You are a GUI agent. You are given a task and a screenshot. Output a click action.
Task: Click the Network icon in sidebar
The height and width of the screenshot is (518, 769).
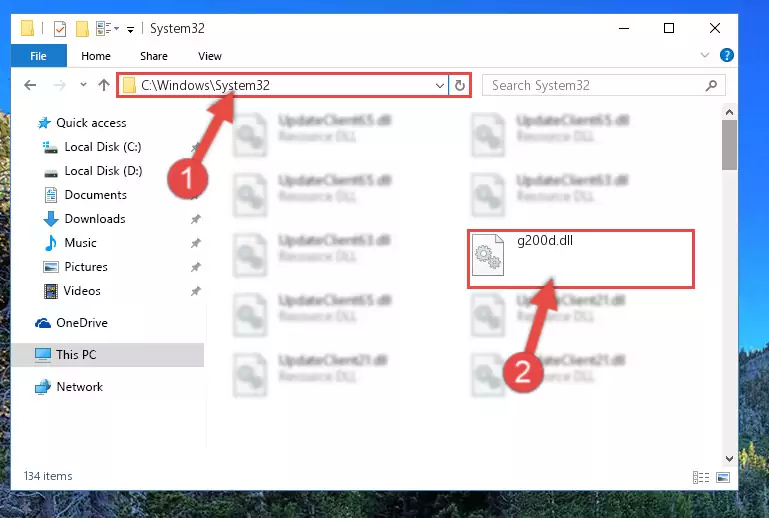43,387
